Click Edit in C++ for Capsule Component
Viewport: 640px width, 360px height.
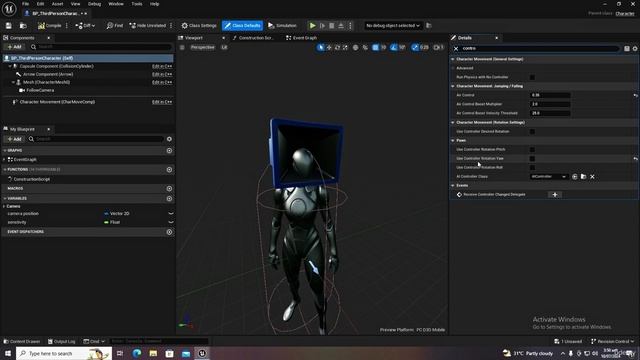point(162,66)
